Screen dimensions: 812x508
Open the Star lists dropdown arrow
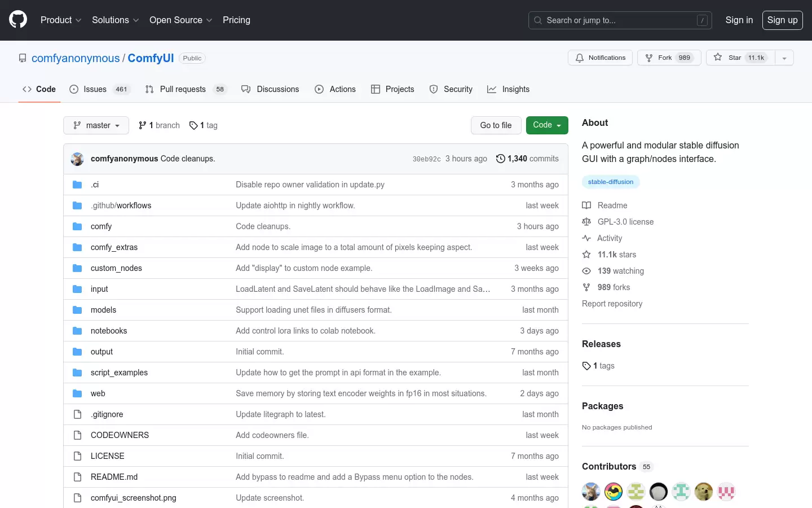coord(784,58)
